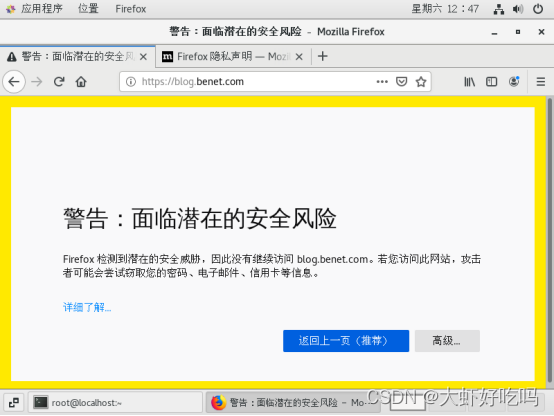
Task: Open page actions three-dot menu
Action: (382, 82)
